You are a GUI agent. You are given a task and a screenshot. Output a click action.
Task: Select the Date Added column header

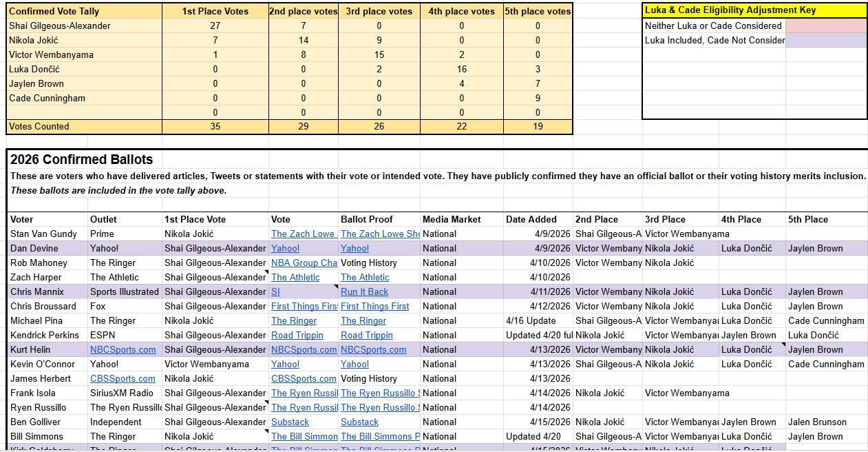coord(531,219)
